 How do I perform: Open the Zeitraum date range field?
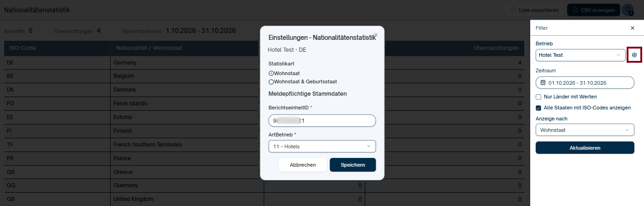click(585, 83)
